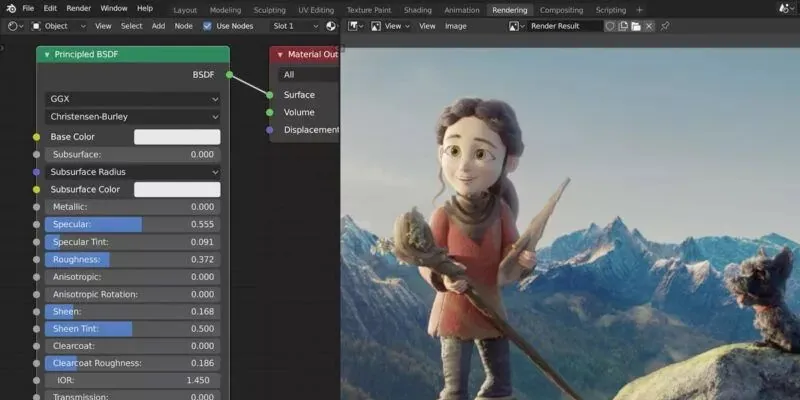Image resolution: width=800 pixels, height=400 pixels.
Task: Add a workspace with the plus icon
Action: (639, 10)
